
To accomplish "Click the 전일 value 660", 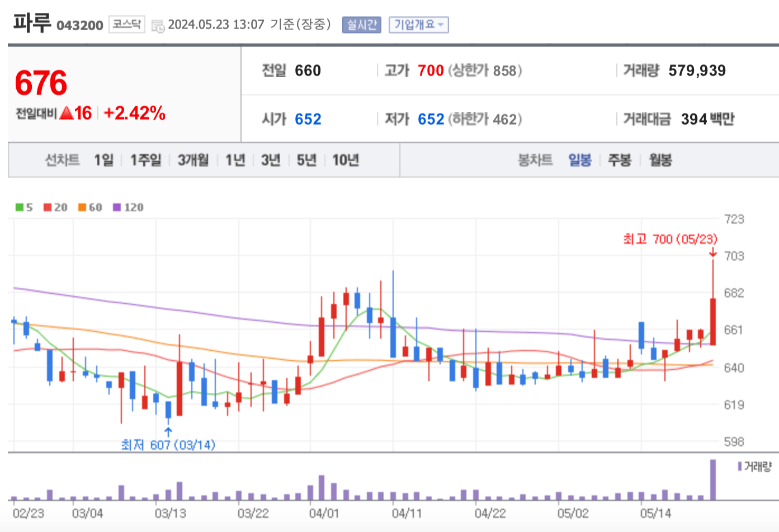I will [308, 70].
